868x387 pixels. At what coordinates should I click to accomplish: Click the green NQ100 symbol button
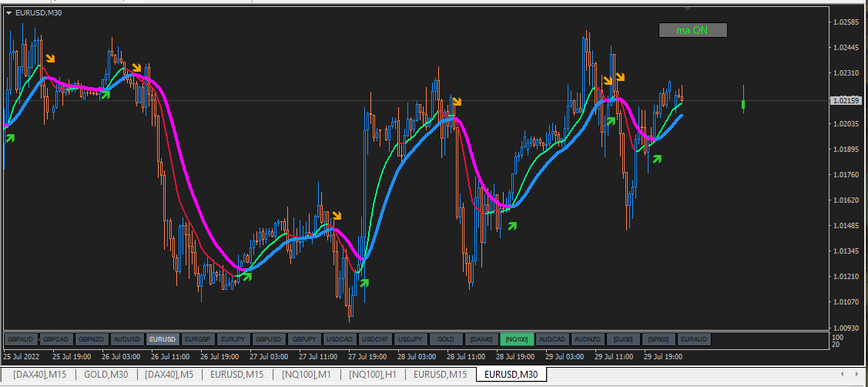(517, 338)
